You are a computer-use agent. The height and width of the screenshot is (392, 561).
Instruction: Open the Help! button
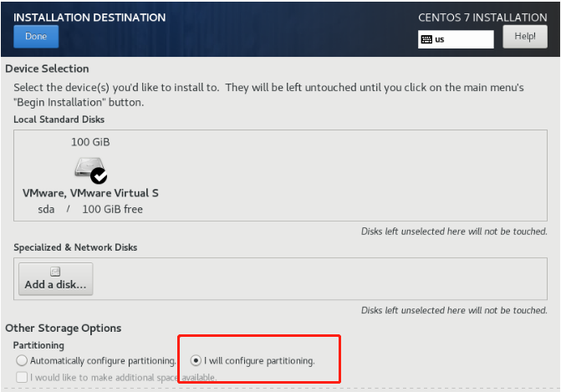(x=525, y=37)
